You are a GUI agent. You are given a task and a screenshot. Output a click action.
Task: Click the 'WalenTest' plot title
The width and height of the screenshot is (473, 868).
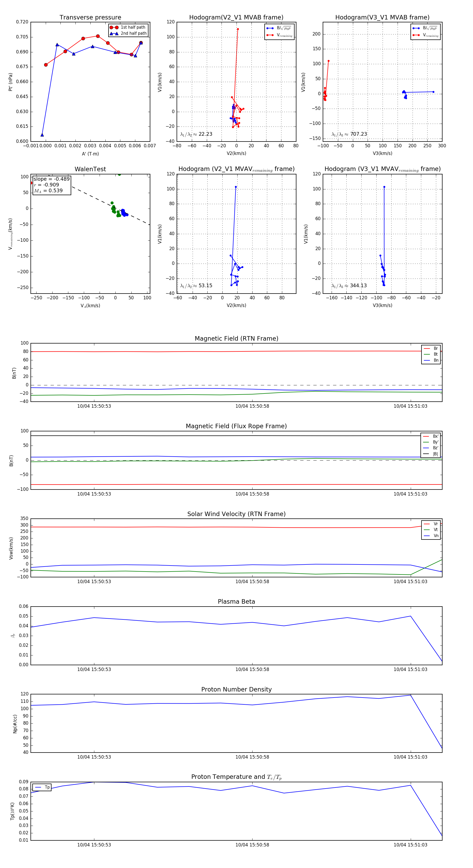[90, 169]
